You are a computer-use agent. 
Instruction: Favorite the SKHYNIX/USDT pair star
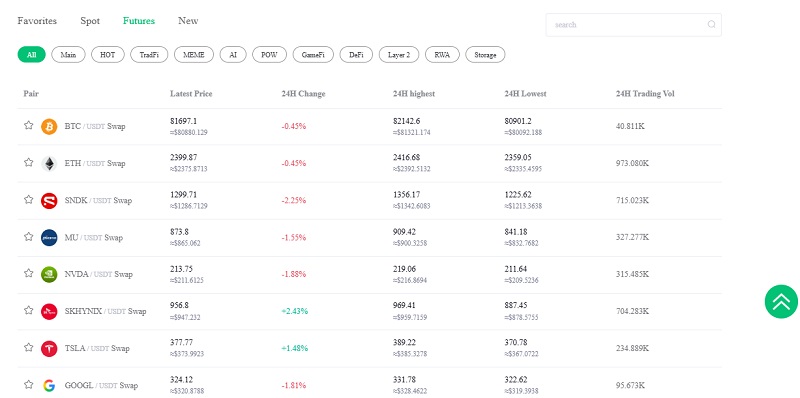point(29,310)
